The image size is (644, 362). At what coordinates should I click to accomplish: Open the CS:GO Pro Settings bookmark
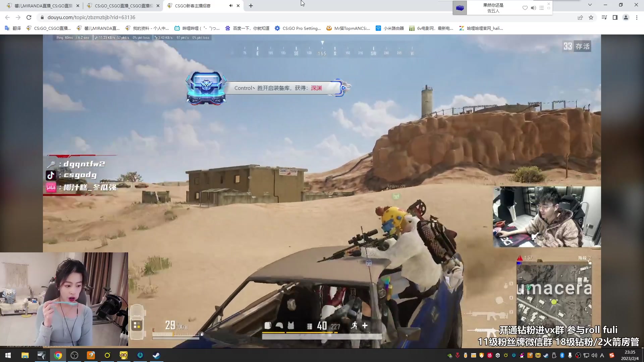[x=298, y=28]
